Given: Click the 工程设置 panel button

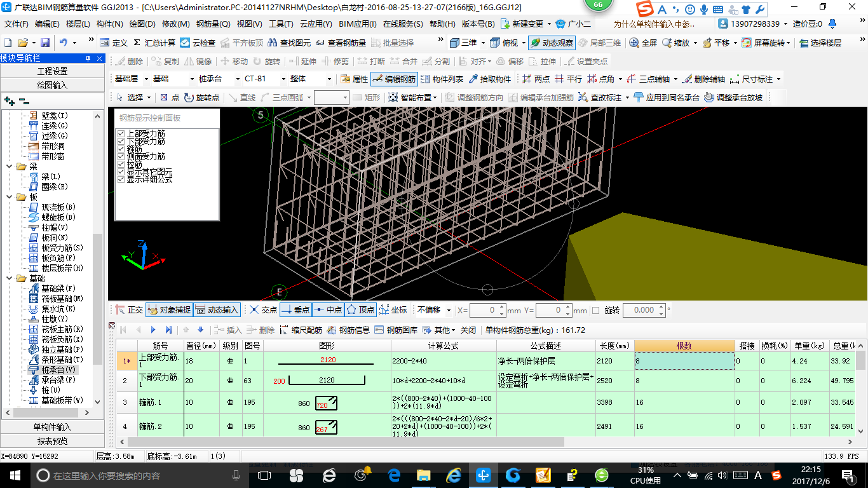Looking at the screenshot, I should tap(52, 71).
